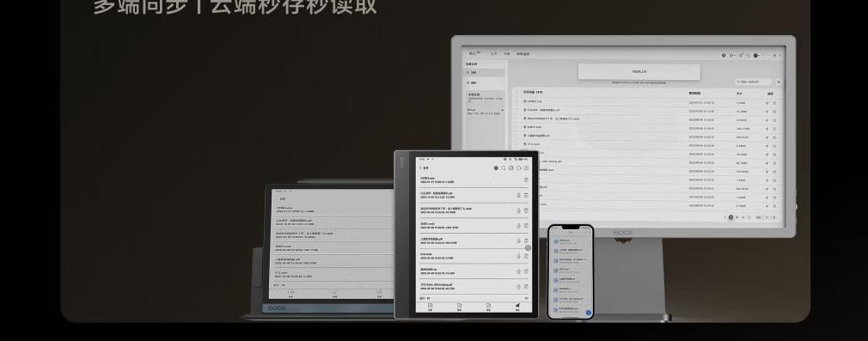The height and width of the screenshot is (341, 868).
Task: Tap the back arrow on center tablet
Action: tap(420, 167)
